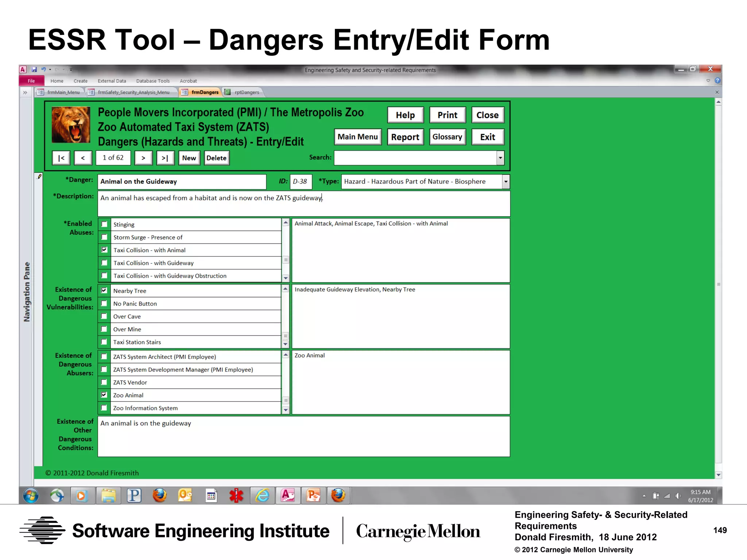The height and width of the screenshot is (560, 747).
Task: Open PowerPoint from the taskbar
Action: 313,495
